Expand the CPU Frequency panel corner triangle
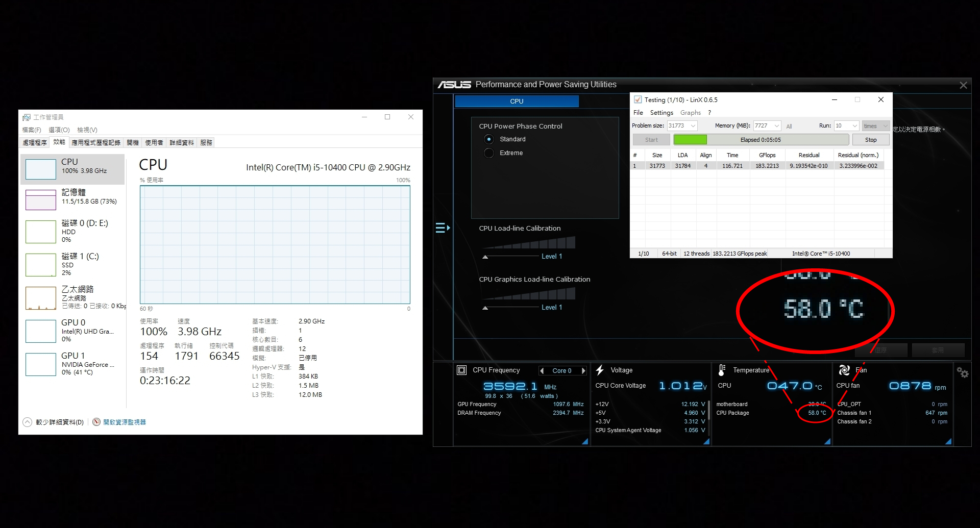The height and width of the screenshot is (528, 980). [585, 441]
